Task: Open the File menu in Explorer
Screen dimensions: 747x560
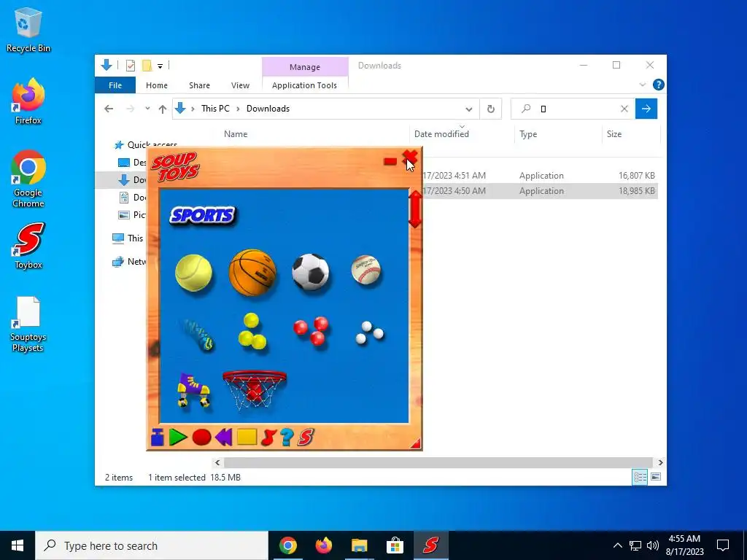Action: tap(115, 85)
